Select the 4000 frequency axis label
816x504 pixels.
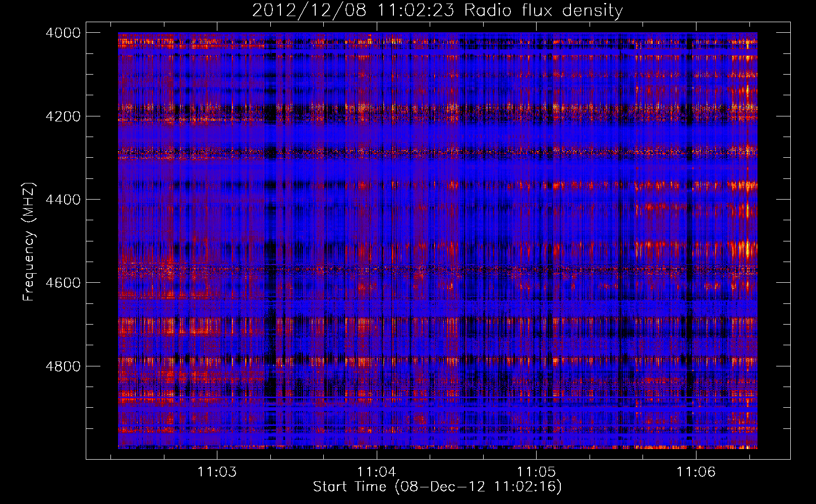click(x=63, y=33)
